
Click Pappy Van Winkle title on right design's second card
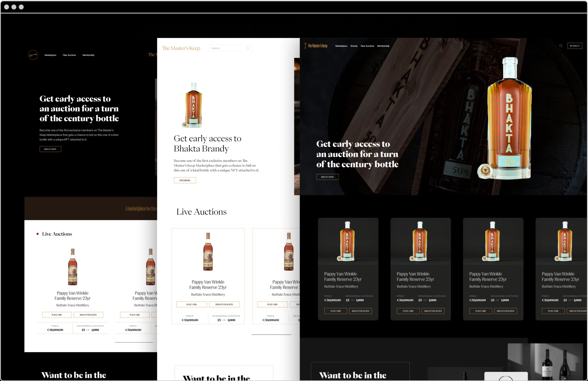click(x=415, y=276)
